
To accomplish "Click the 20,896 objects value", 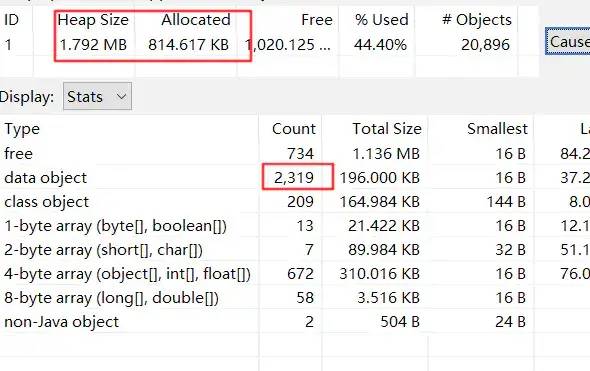I will click(485, 45).
